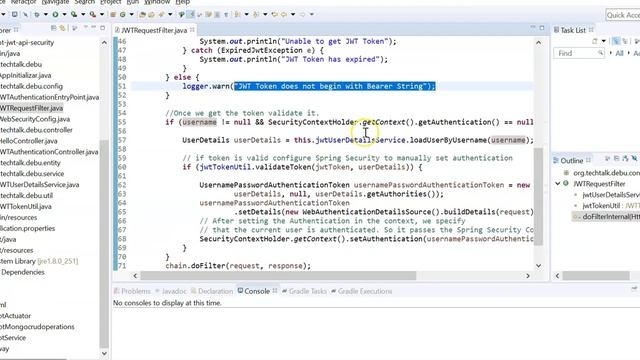This screenshot has height=360, width=640.
Task: Run the application with green Run icon
Action: tap(55, 14)
